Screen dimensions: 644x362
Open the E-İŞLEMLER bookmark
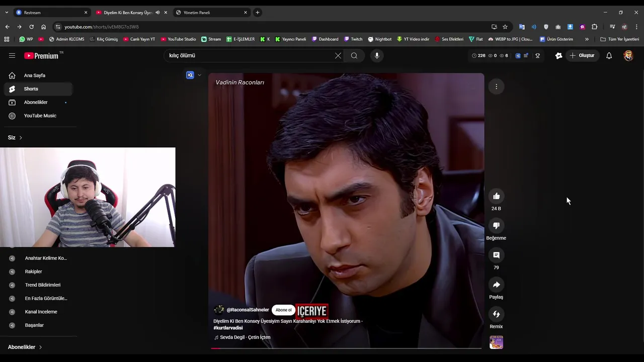(240, 39)
